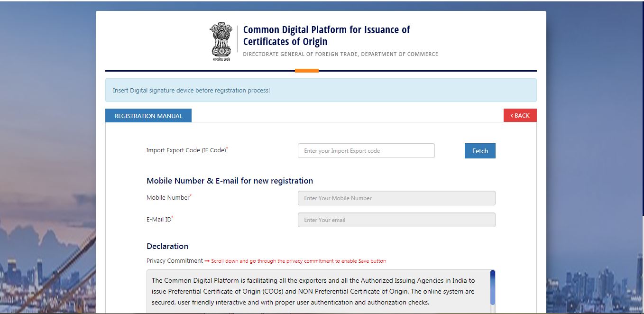Click the orange divider marker under header

pos(306,69)
